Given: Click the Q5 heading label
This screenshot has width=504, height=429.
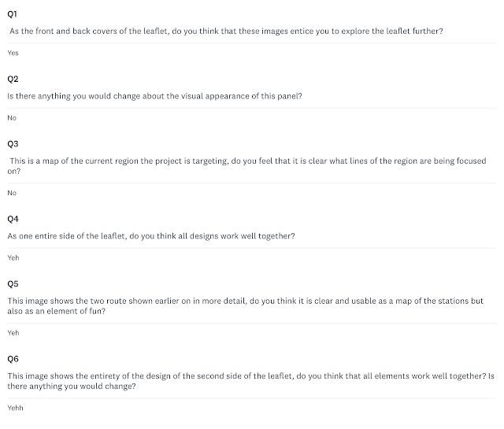Looking at the screenshot, I should click(13, 284).
